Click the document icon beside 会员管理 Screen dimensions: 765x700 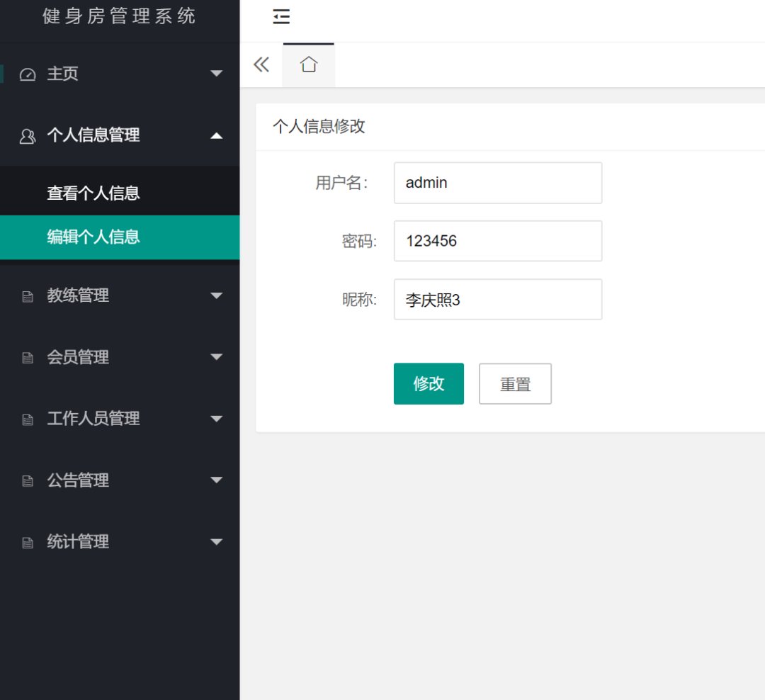(28, 359)
